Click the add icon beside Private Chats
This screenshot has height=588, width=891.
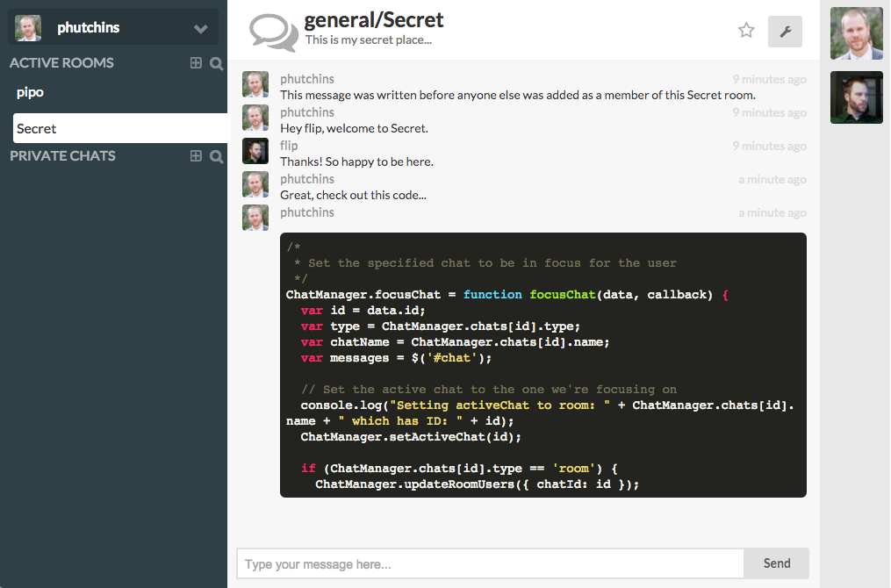[196, 156]
